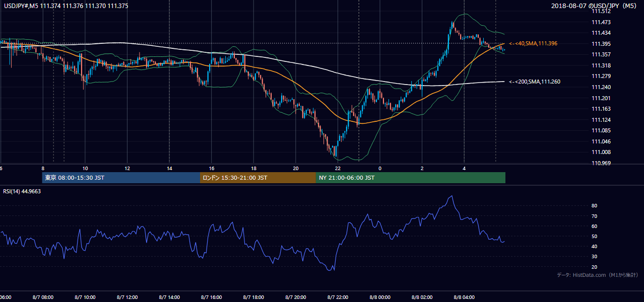Image resolution: width=644 pixels, height=302 pixels.
Task: Click the '8/7 18:00' bottom time label
Action: click(x=253, y=298)
